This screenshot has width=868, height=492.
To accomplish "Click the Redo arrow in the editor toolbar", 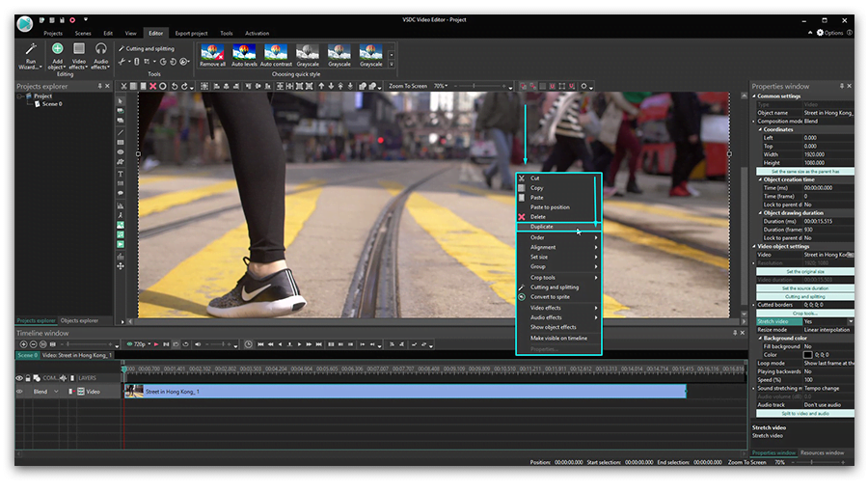I will tap(184, 86).
